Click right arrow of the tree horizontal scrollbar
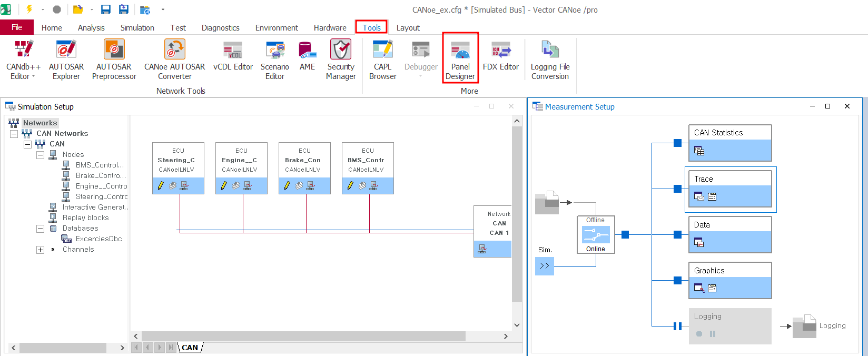868x356 pixels. tap(122, 348)
